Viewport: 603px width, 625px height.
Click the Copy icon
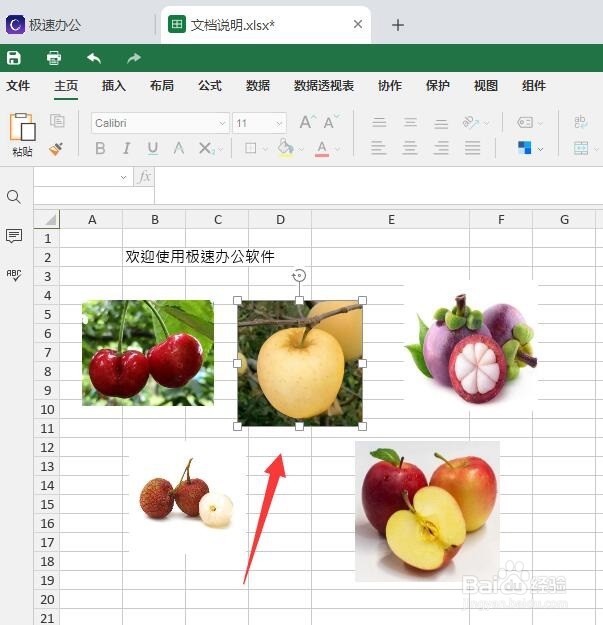tap(57, 120)
